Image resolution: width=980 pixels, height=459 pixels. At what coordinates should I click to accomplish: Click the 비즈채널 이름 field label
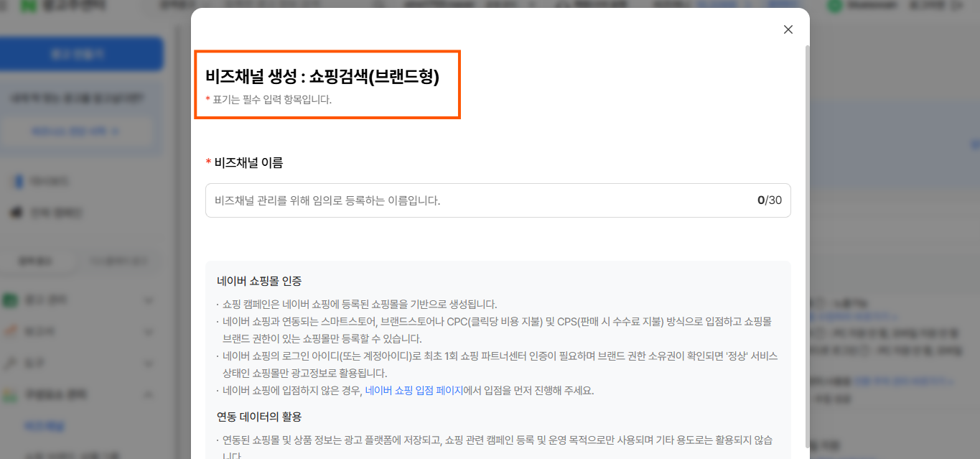(244, 162)
